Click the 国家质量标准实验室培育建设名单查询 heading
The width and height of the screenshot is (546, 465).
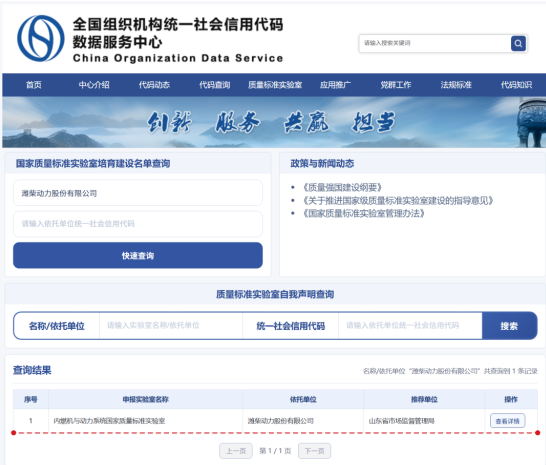93,163
